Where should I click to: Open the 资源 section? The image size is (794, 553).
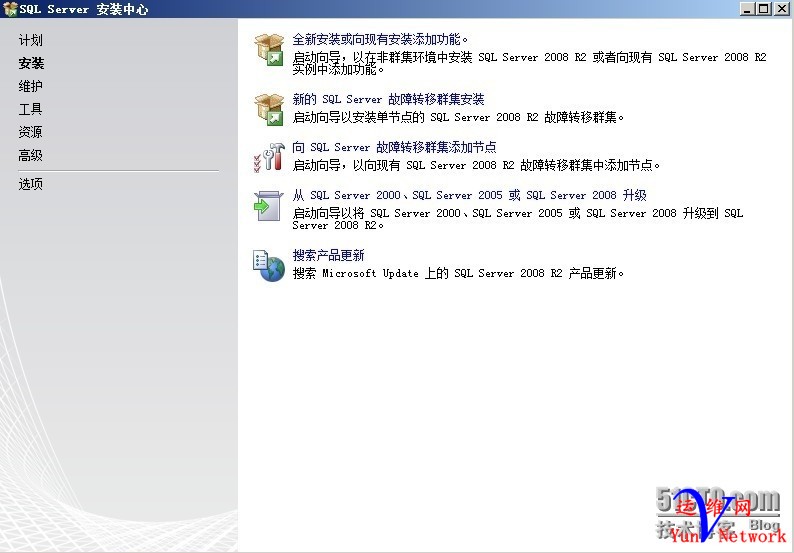30,132
